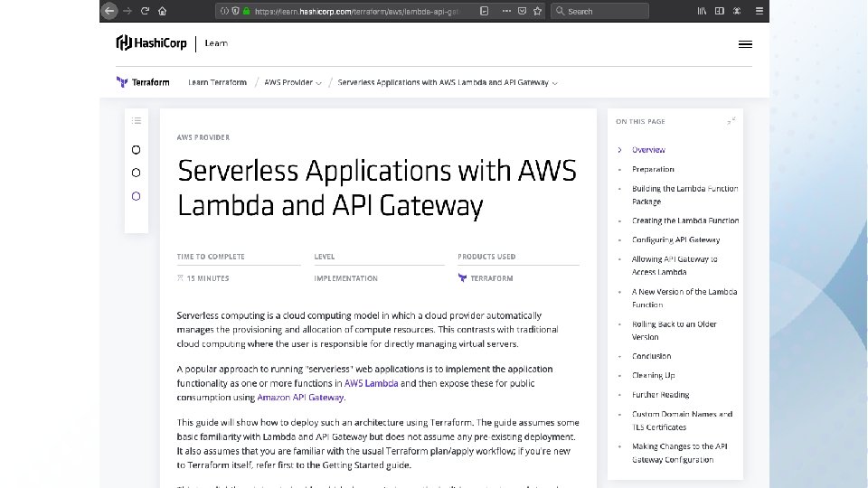Go back to previous page in browser
868x488 pixels.
[109, 11]
